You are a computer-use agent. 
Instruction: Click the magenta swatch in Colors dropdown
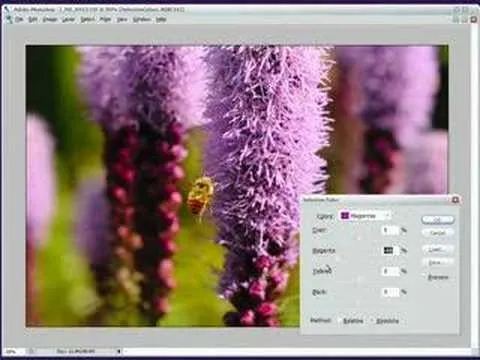coord(345,216)
